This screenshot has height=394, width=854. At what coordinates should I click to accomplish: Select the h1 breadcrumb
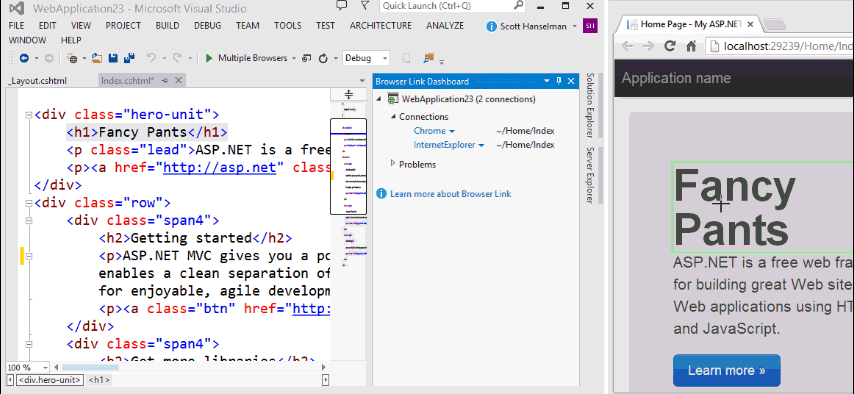pyautogui.click(x=99, y=380)
